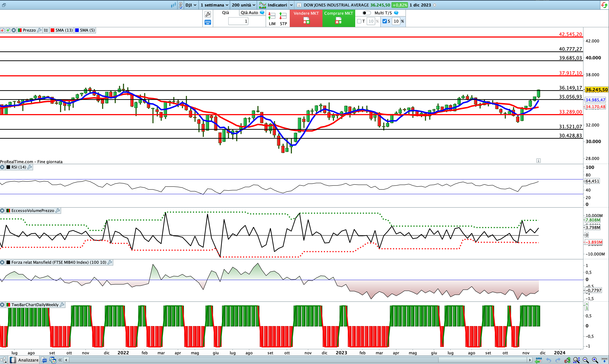609x364 pixels.
Task: Open the RSI (14) settings wrench
Action: click(x=29, y=167)
